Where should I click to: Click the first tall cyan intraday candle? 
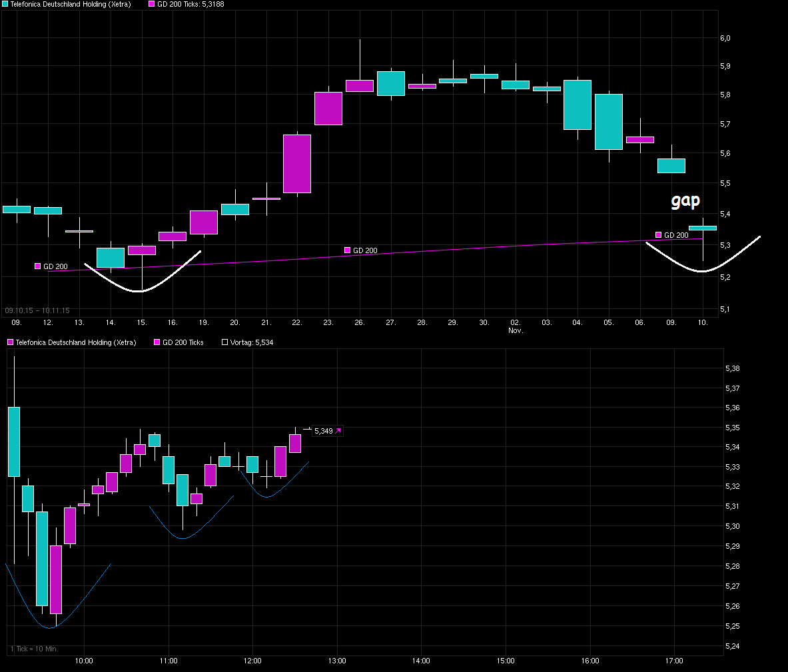(14, 442)
